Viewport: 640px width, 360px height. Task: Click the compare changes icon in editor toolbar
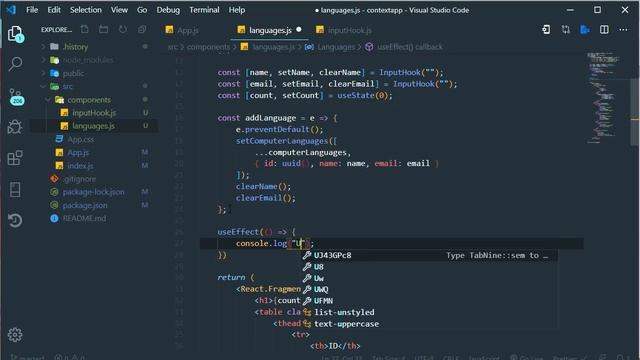pyautogui.click(x=565, y=29)
